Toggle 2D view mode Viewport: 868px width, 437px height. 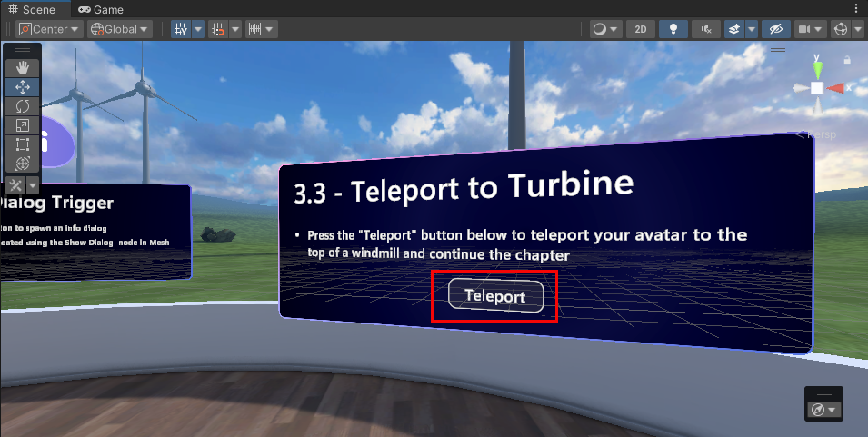pyautogui.click(x=641, y=29)
